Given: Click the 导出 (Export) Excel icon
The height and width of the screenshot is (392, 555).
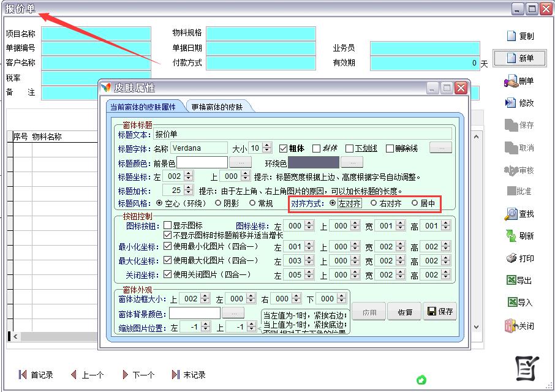Looking at the screenshot, I should coord(511,281).
